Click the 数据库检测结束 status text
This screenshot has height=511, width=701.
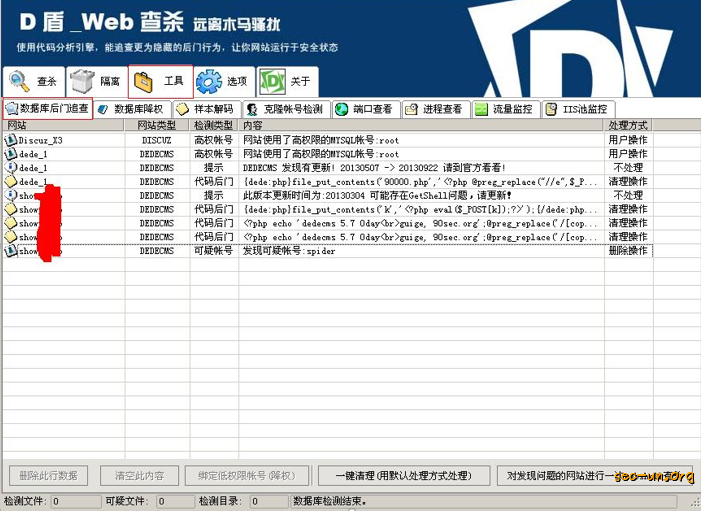point(329,501)
